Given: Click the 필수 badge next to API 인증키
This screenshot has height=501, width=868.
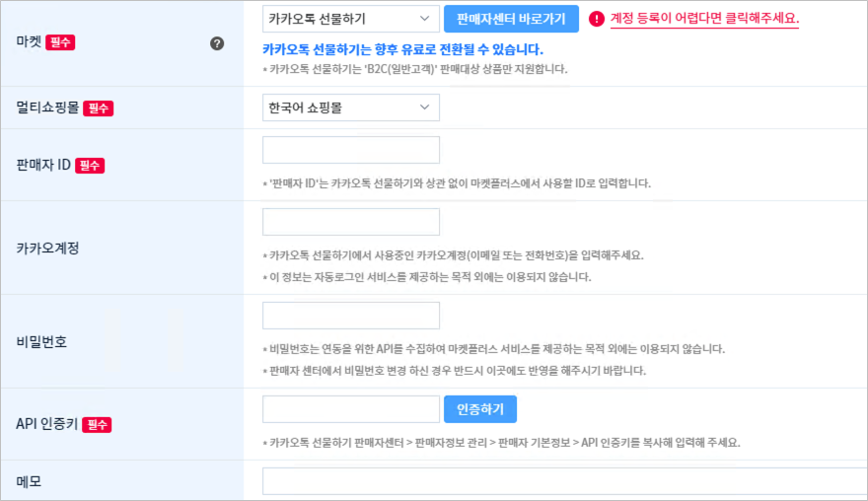Looking at the screenshot, I should point(97,425).
